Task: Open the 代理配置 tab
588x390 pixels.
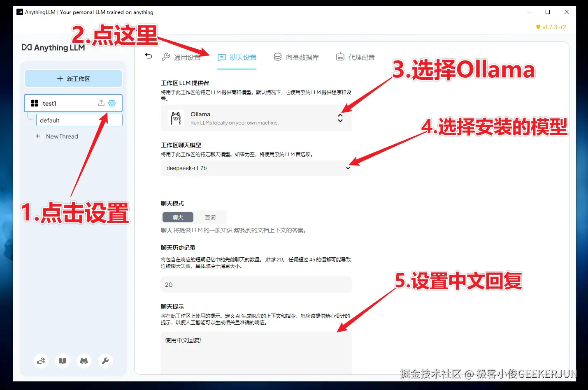Action: [x=356, y=57]
